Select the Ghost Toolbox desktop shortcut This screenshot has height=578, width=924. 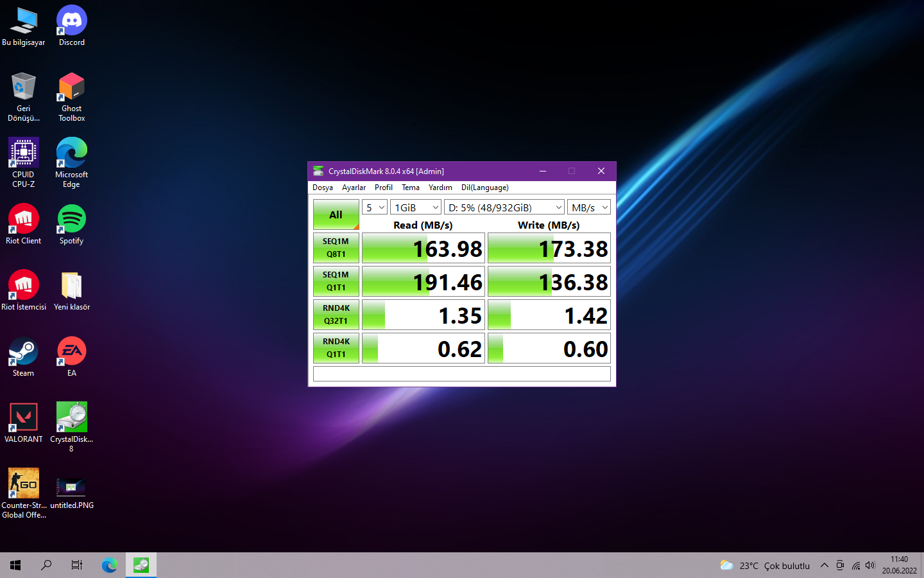pos(72,97)
